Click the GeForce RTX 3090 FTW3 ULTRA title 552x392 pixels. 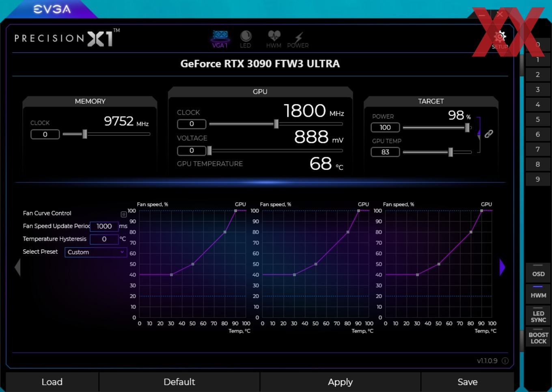[260, 64]
